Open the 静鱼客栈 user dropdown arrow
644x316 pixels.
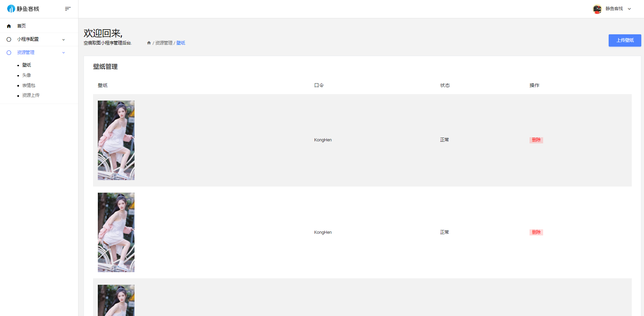pos(629,9)
